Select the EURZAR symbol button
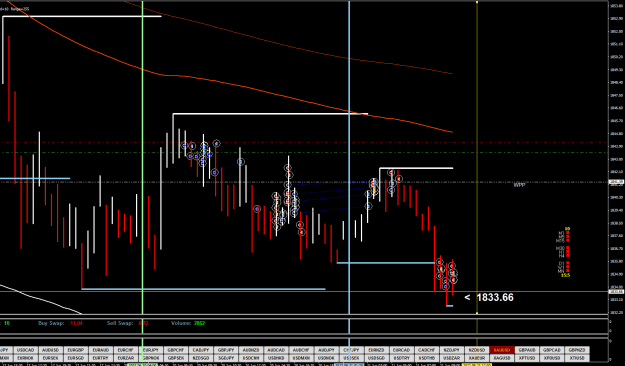The width and height of the screenshot is (625, 366). click(126, 358)
